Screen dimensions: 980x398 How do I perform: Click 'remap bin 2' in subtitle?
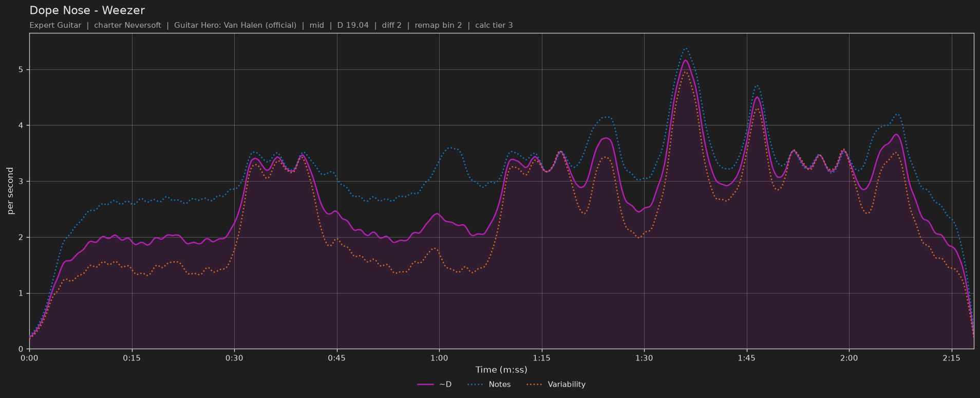click(x=438, y=25)
